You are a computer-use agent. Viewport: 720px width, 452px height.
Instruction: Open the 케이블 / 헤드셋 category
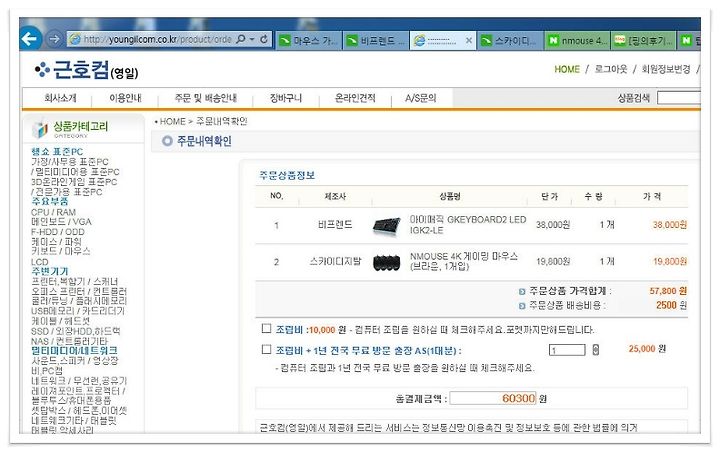tap(61, 321)
